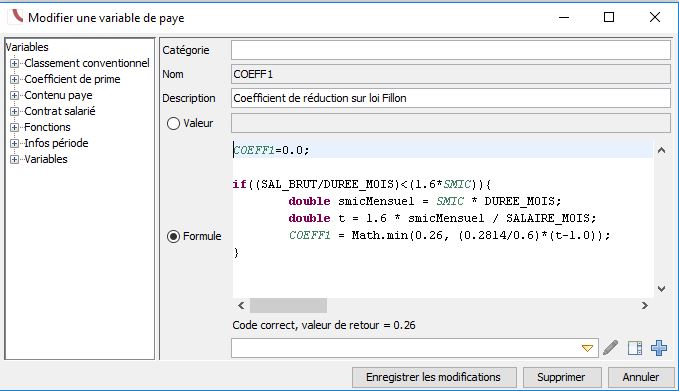Select the Formule radio button
The image size is (679, 391).
click(173, 236)
